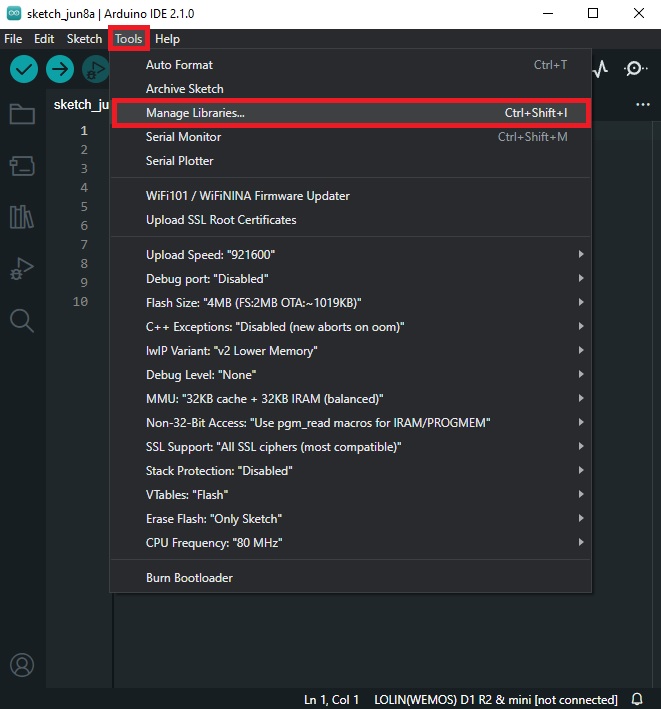661x709 pixels.
Task: Expand CPU Frequency "80 MHz" submenu
Action: pyautogui.click(x=351, y=542)
